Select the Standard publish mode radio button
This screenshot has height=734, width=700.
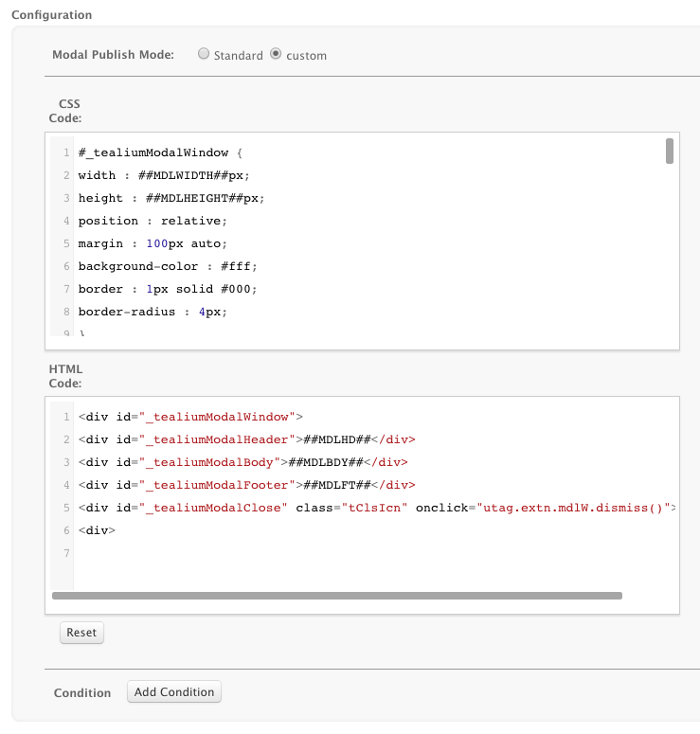click(x=204, y=54)
